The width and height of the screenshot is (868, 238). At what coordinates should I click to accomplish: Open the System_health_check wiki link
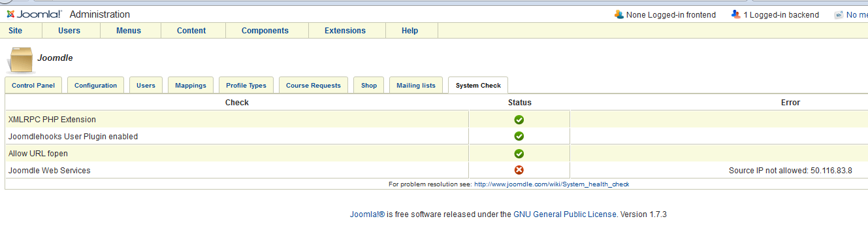(x=551, y=184)
